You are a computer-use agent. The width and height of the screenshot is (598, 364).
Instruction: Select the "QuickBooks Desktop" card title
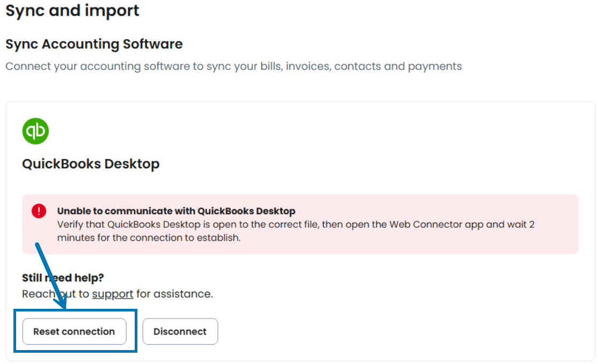pyautogui.click(x=91, y=164)
